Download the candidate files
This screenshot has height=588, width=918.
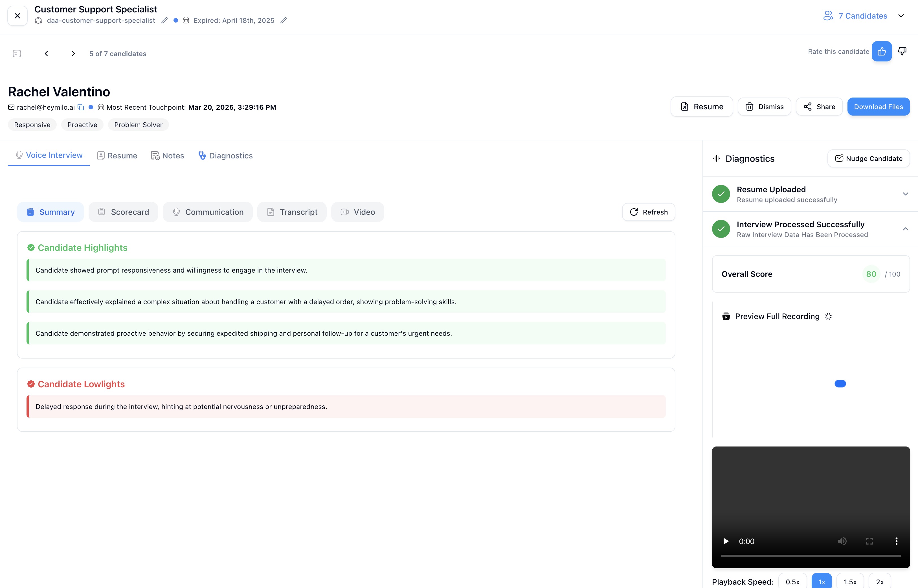878,107
